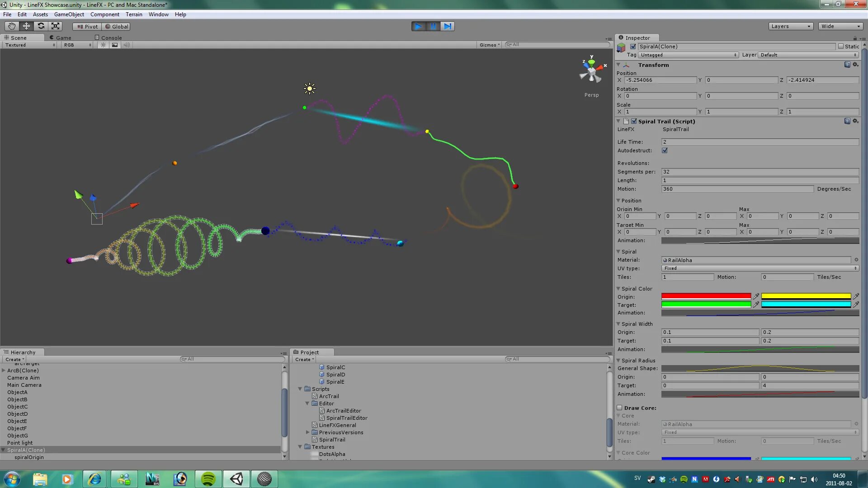Collapse the Spiral Color section
The height and width of the screenshot is (488, 868).
[x=619, y=288]
